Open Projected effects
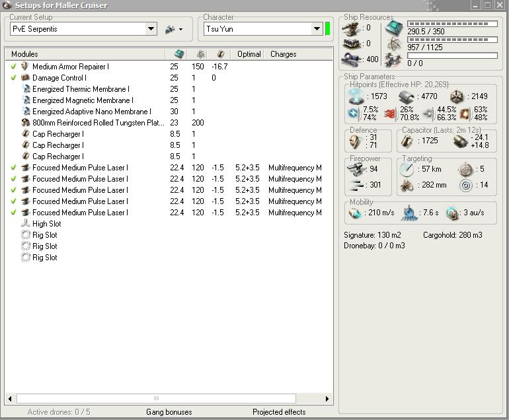Viewport: 509px width, 420px height. (x=279, y=412)
